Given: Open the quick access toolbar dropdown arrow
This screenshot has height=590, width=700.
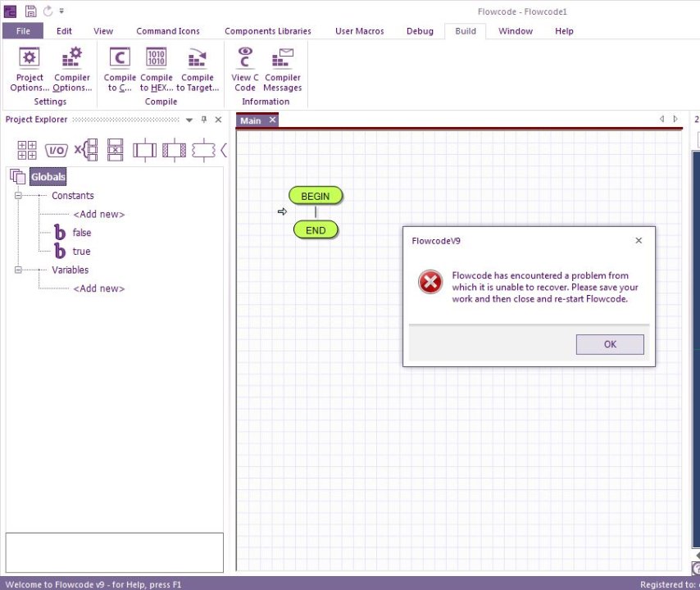Looking at the screenshot, I should pos(61,11).
